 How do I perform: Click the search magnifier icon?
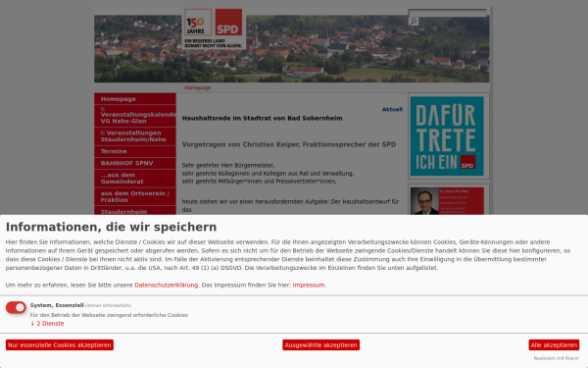[414, 22]
